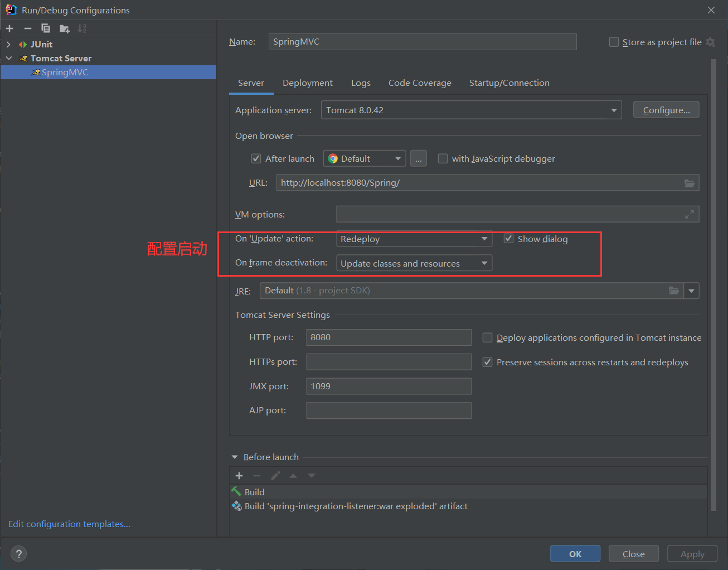Open Default browser dropdown
The width and height of the screenshot is (728, 570).
365,158
